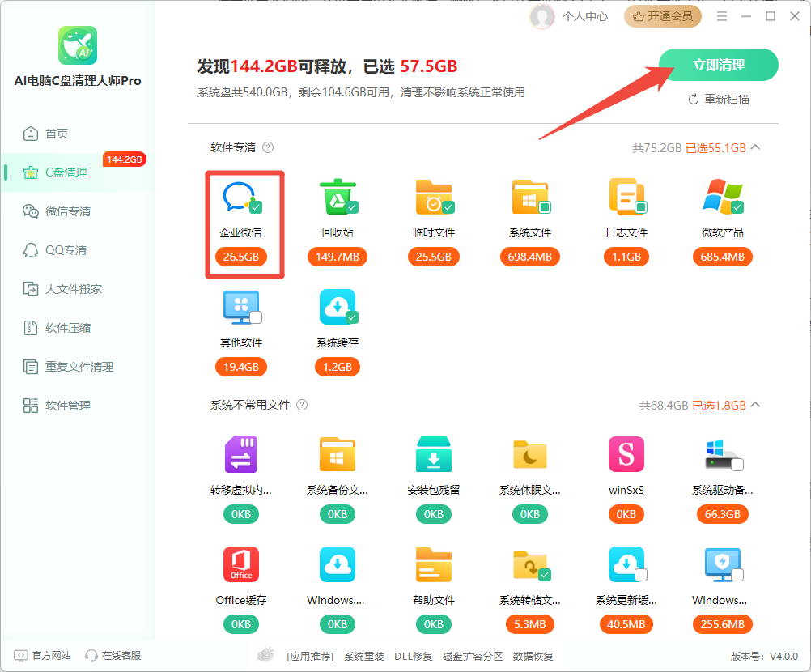Collapse the 软件专清 section
Image resolution: width=811 pixels, height=672 pixels.
pos(755,147)
